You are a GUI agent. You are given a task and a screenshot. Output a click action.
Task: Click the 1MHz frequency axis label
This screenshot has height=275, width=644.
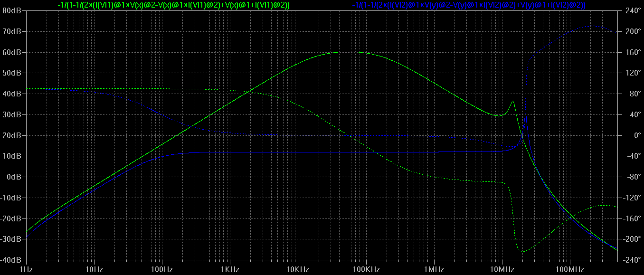coord(434,270)
